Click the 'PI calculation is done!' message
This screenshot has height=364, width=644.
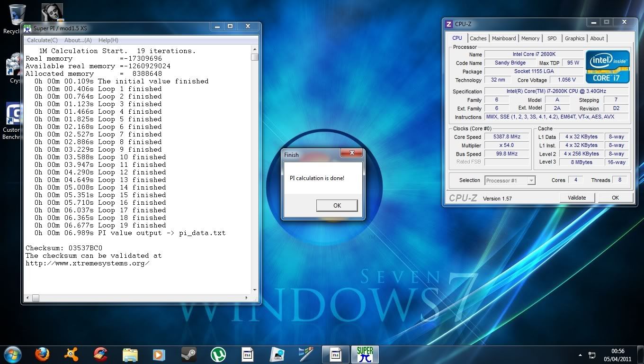point(317,178)
